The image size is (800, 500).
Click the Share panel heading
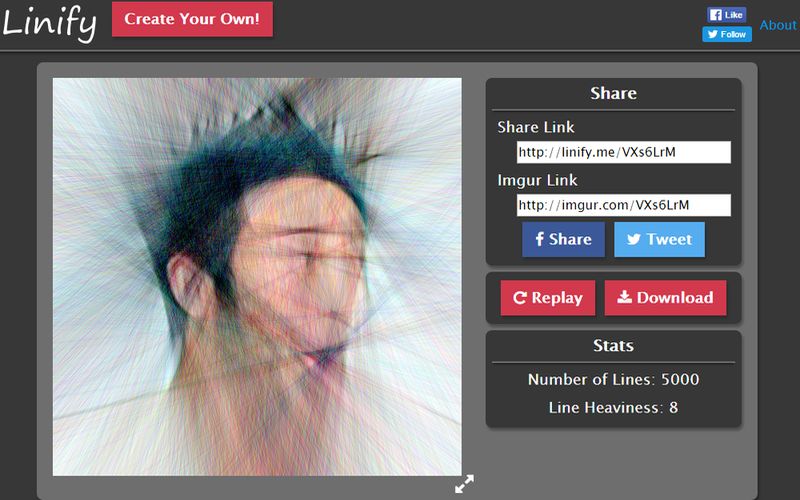point(613,93)
